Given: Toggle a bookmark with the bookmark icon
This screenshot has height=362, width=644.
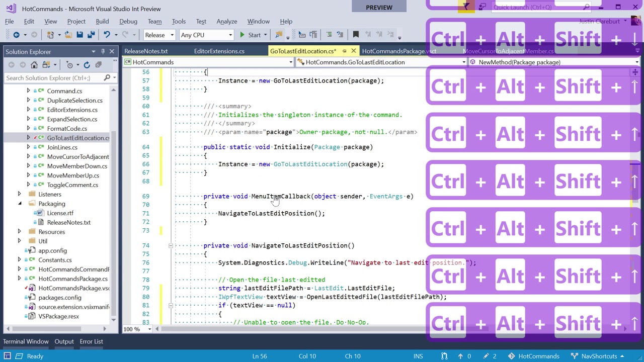Looking at the screenshot, I should pyautogui.click(x=356, y=35).
